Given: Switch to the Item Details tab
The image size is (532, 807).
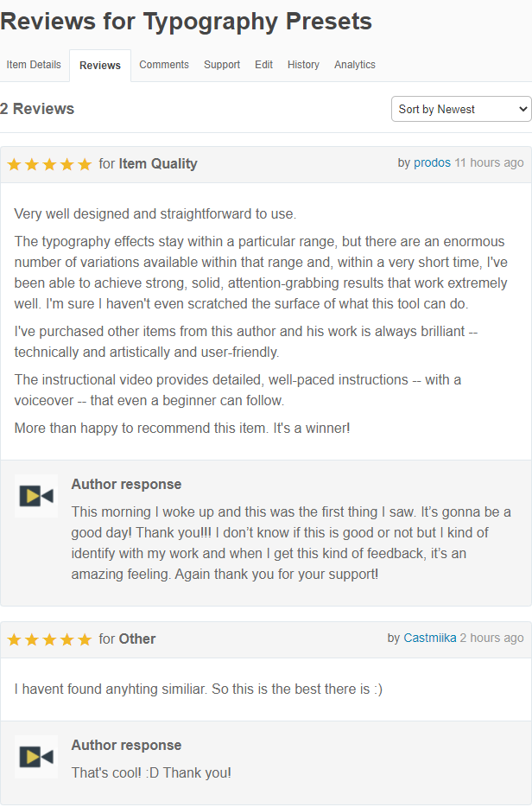Looking at the screenshot, I should [x=34, y=65].
